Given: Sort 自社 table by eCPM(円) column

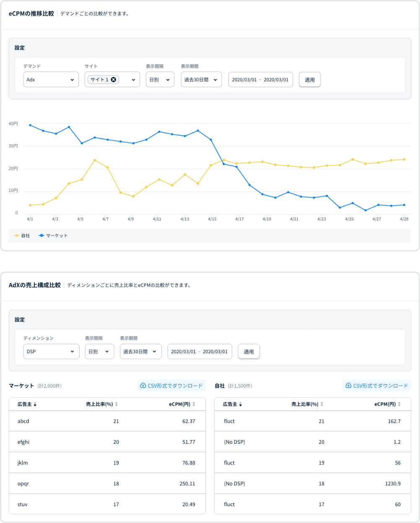Looking at the screenshot, I should pyautogui.click(x=398, y=405).
